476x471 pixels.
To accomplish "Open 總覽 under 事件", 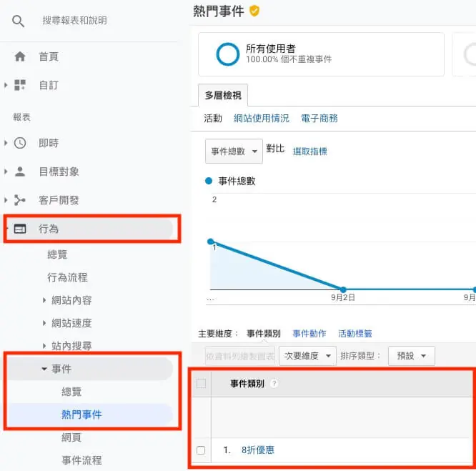I will tap(71, 392).
